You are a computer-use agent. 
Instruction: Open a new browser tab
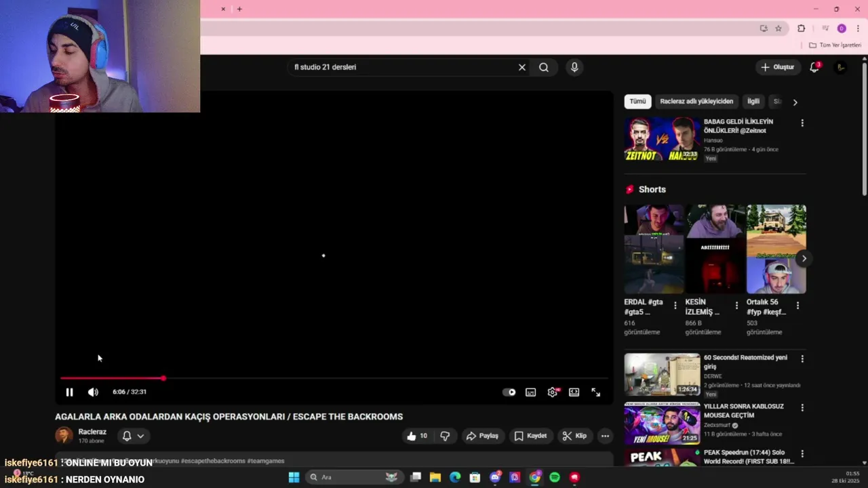click(x=239, y=9)
